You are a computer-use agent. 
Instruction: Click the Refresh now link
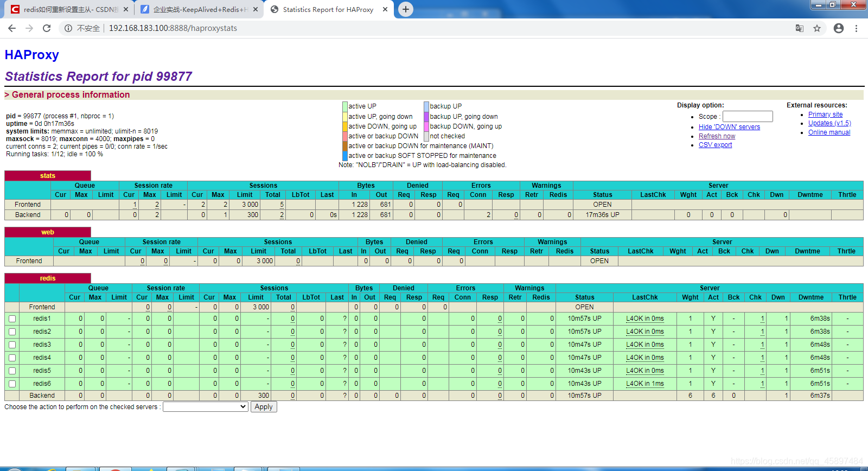[x=717, y=136]
